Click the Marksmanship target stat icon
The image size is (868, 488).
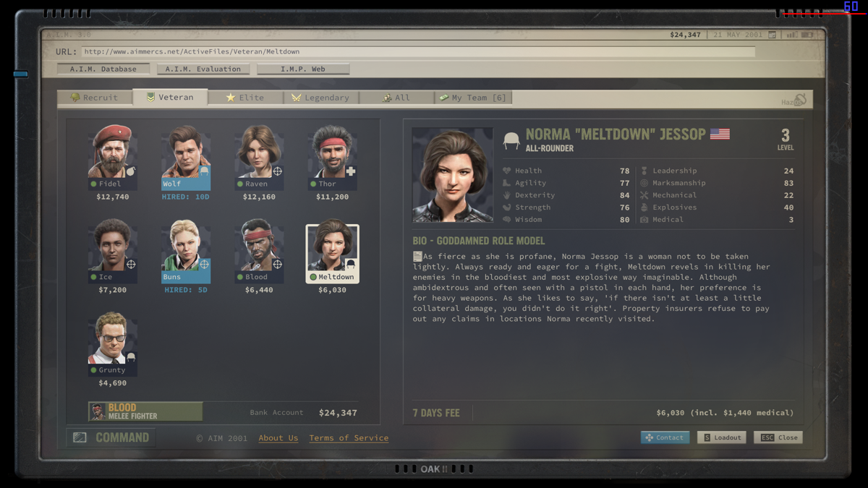tap(644, 183)
